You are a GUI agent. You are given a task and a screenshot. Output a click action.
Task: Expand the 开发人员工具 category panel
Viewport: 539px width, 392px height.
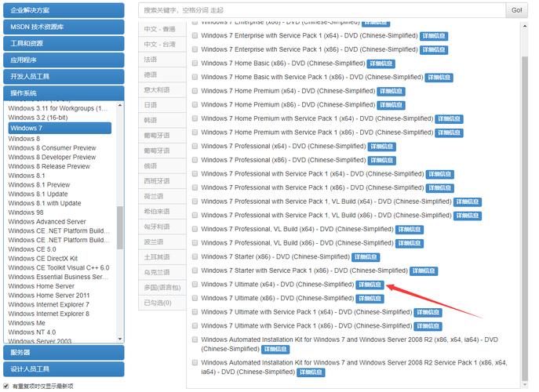(x=64, y=76)
